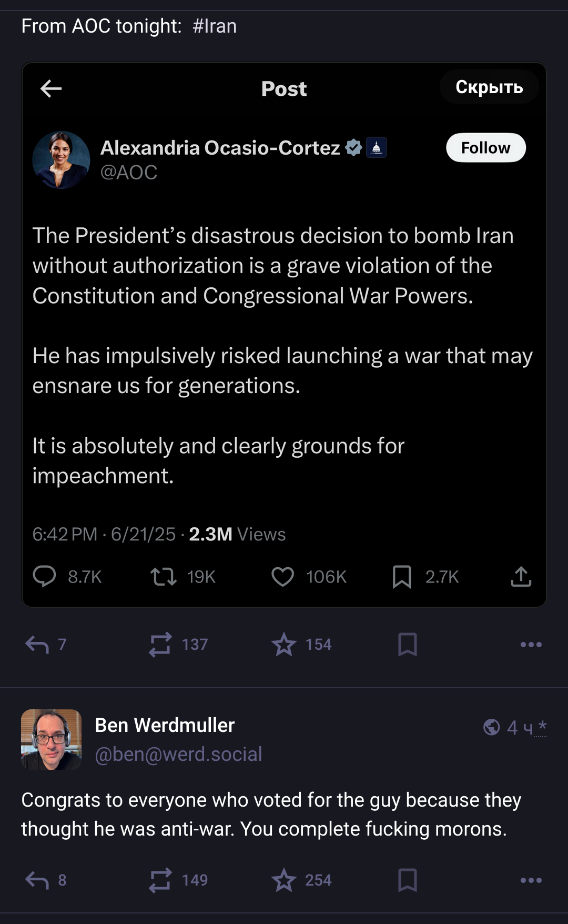568x924 pixels.
Task: Tap the heart icon showing 106K
Action: tap(283, 577)
